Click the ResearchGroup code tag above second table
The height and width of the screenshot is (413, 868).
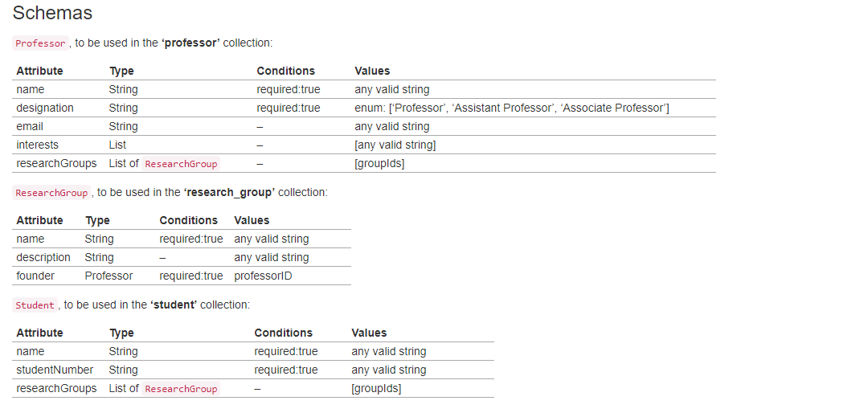51,193
